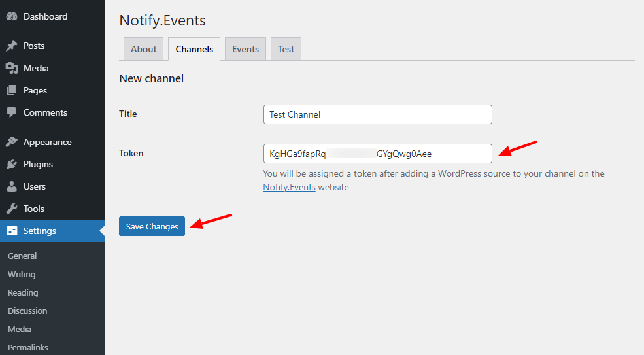The height and width of the screenshot is (355, 644).
Task: Click the Tools wrench icon
Action: point(12,209)
